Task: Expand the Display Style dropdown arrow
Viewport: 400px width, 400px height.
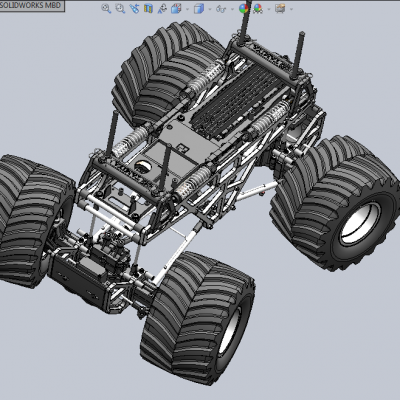Action: point(210,9)
